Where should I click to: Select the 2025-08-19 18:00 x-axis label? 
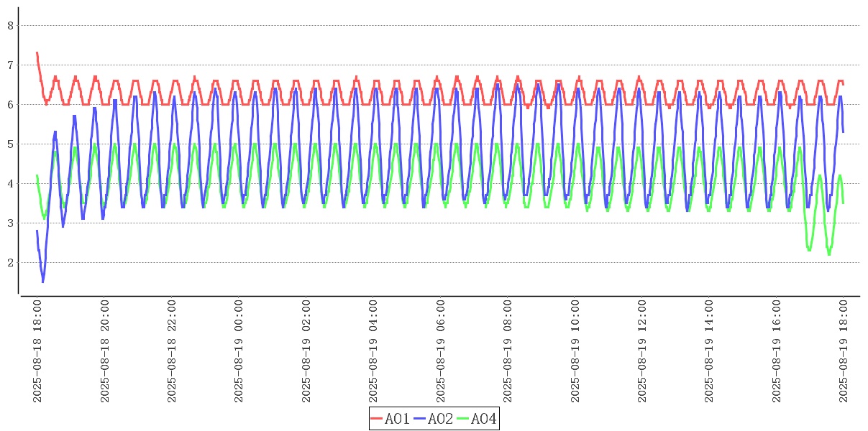pyautogui.click(x=844, y=352)
